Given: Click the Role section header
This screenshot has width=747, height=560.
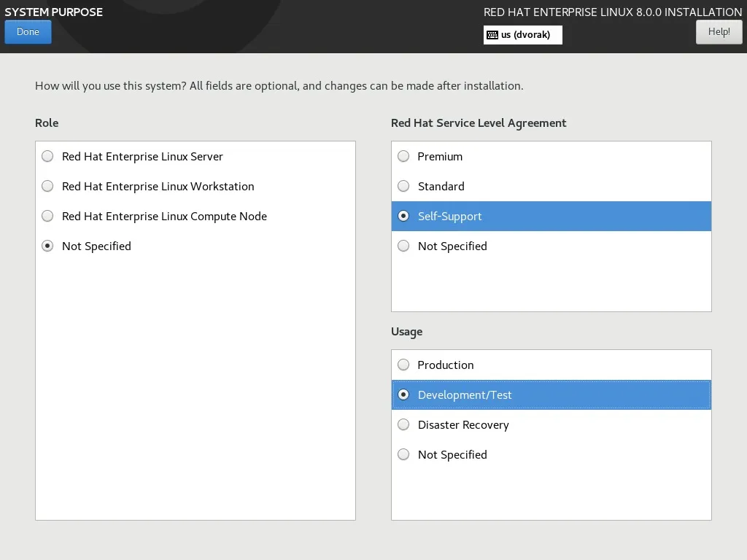Looking at the screenshot, I should (47, 122).
